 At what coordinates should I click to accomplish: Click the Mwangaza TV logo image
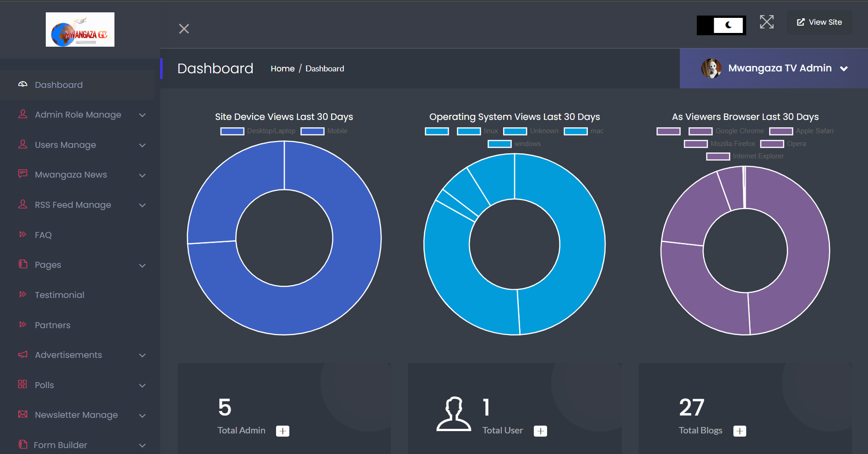click(x=80, y=29)
